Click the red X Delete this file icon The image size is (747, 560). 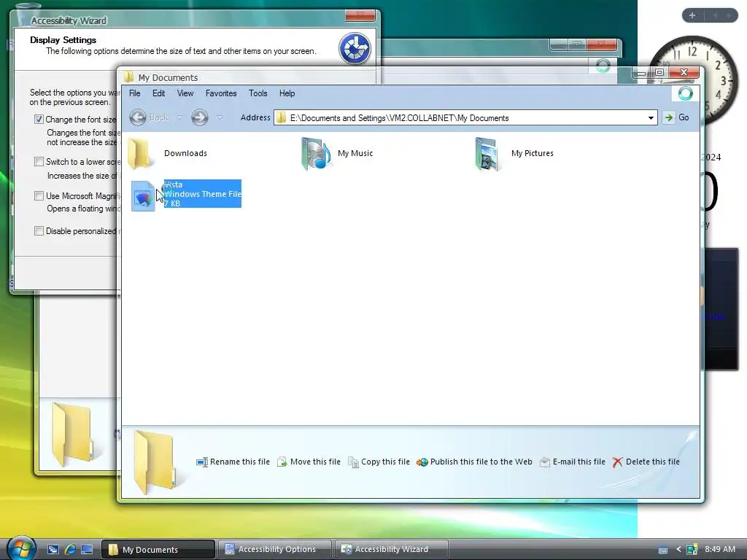617,462
